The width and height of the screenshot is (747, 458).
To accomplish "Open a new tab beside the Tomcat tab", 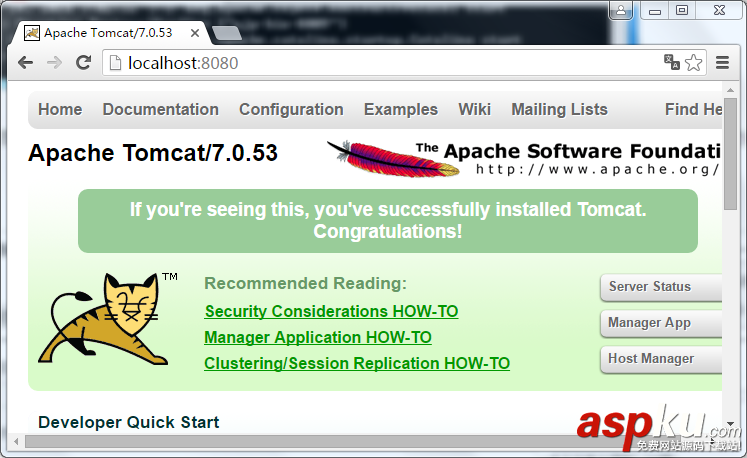I will (226, 33).
